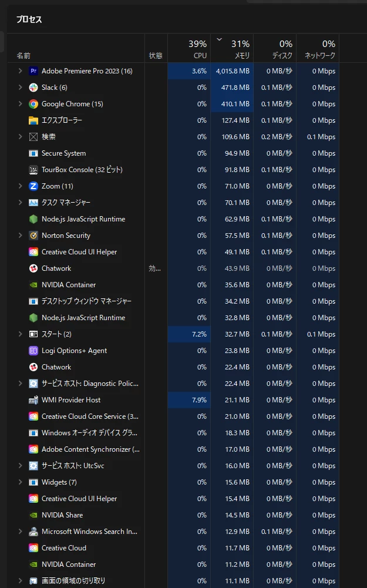Select Creative Cloud UI Helper 15.4 MB row

(x=173, y=499)
